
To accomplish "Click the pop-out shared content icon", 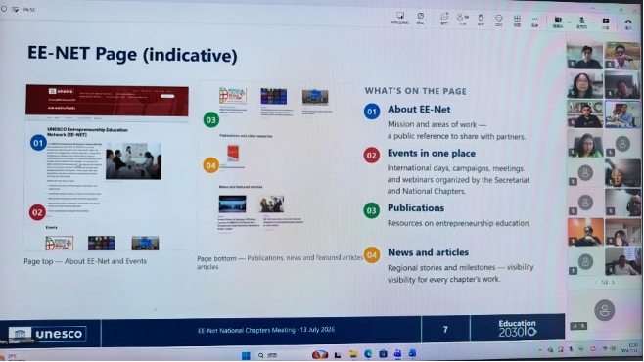I will [x=421, y=18].
